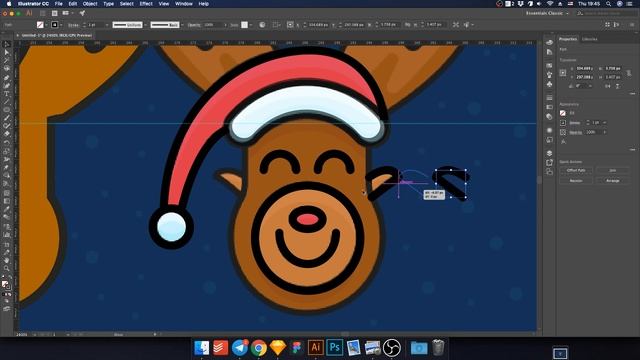Open the Artboards panel icon
This screenshot has height=360, width=640.
549,172
